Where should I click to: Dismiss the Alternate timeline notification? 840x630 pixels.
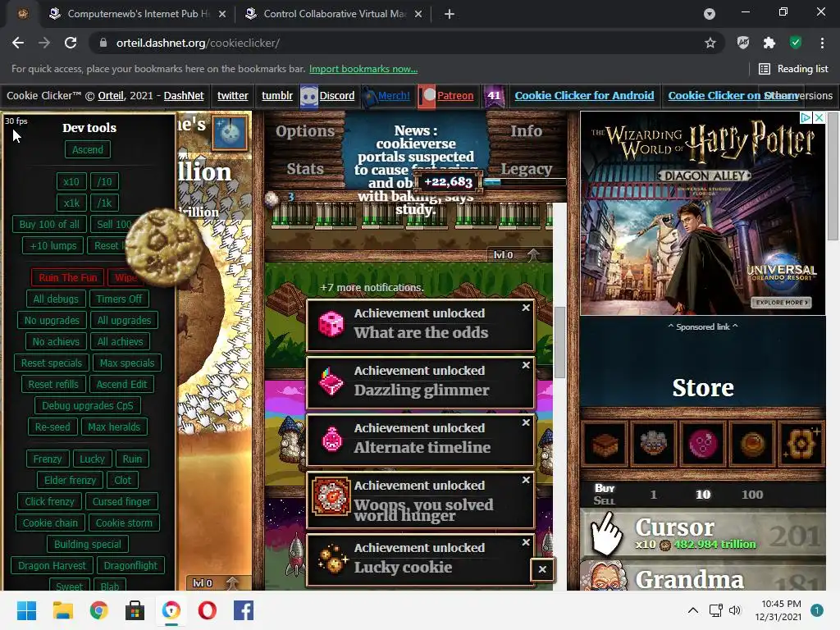tap(526, 422)
